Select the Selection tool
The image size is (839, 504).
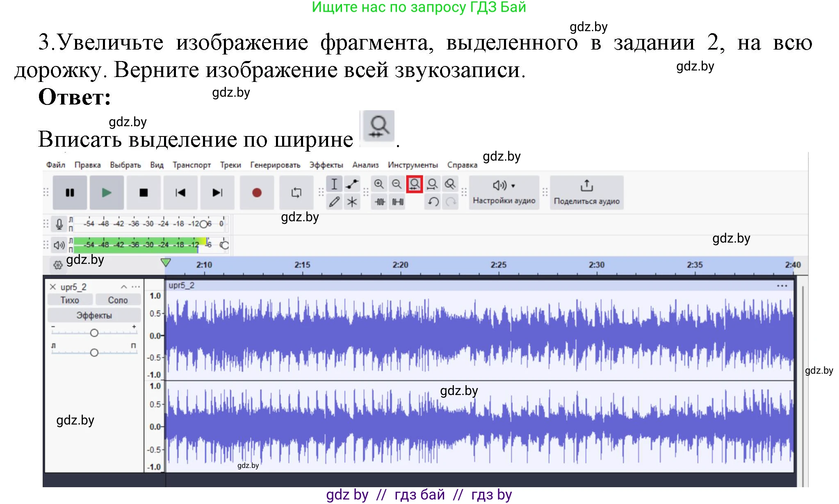pyautogui.click(x=335, y=184)
